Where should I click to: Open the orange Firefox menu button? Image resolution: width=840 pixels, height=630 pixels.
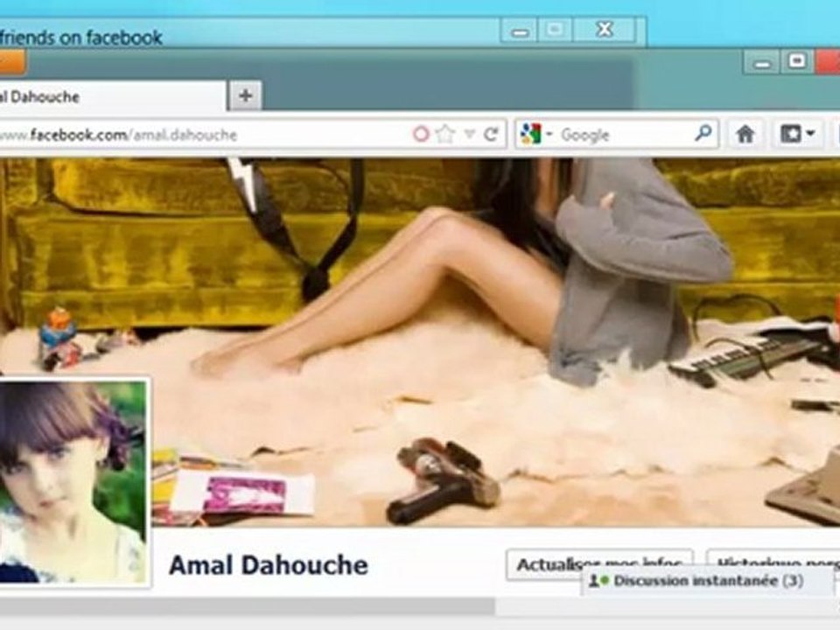(11, 62)
